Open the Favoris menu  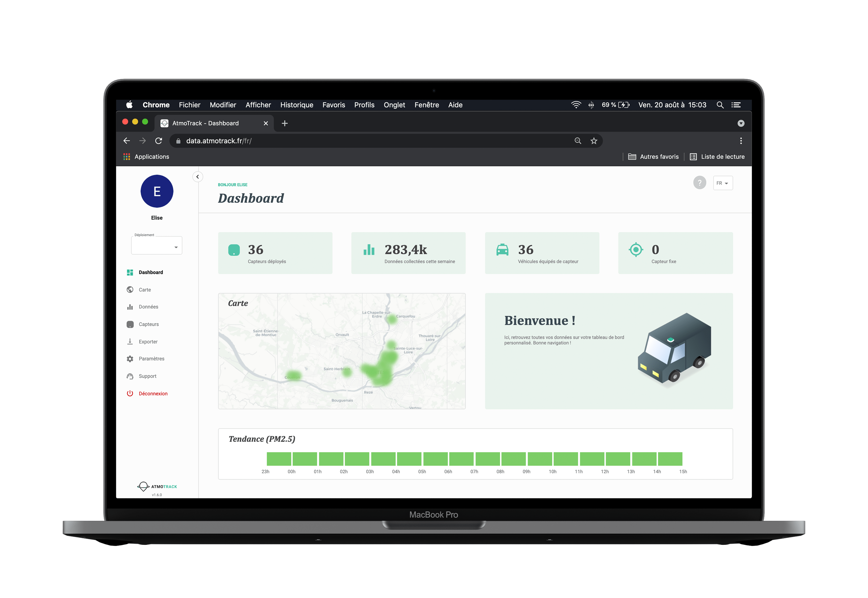pyautogui.click(x=334, y=105)
